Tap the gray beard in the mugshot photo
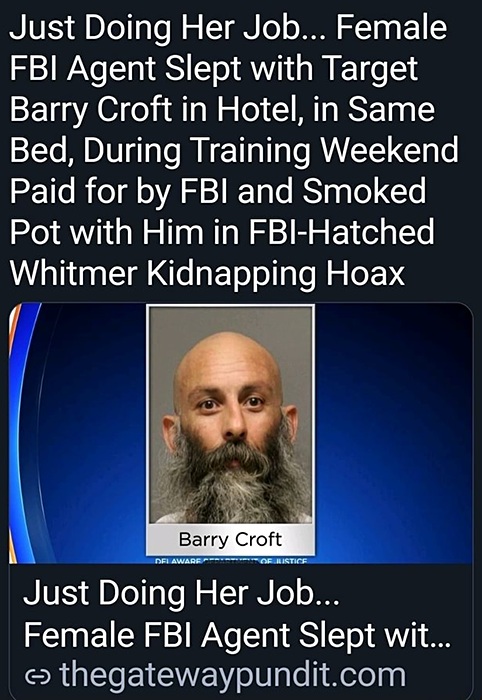 pos(231,482)
